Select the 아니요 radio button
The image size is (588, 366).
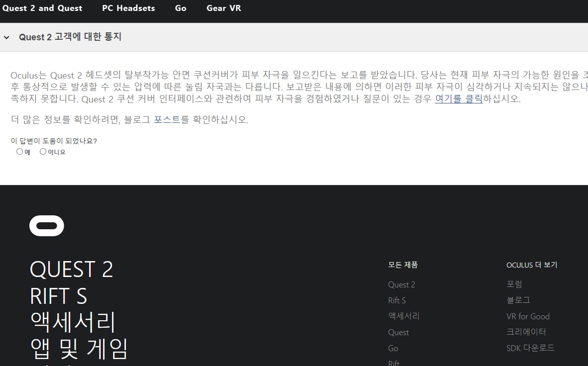click(x=43, y=151)
